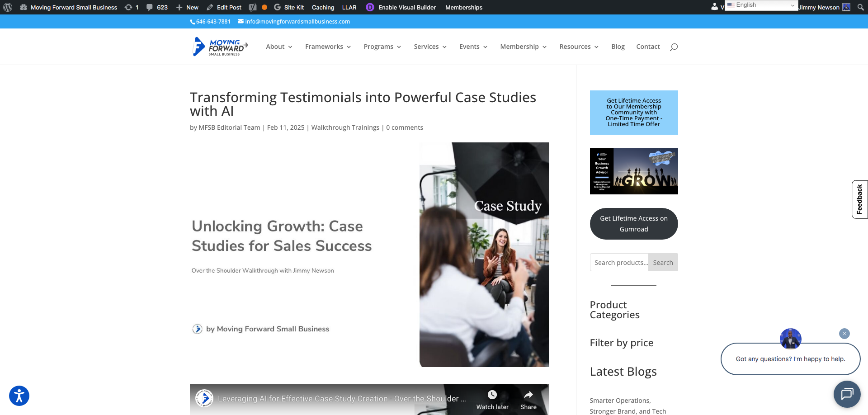Click the Search products input field
This screenshot has height=415, width=868.
(x=620, y=262)
